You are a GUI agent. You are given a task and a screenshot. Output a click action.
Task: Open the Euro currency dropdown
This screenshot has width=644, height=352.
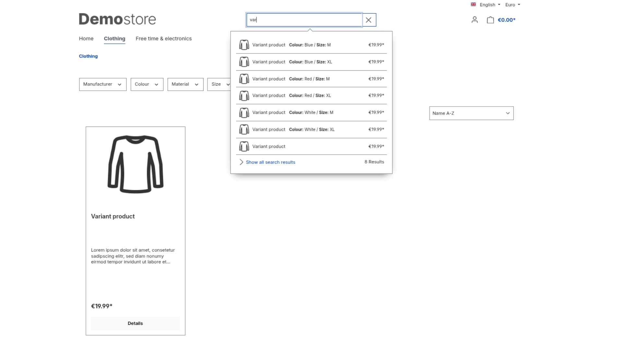click(513, 5)
